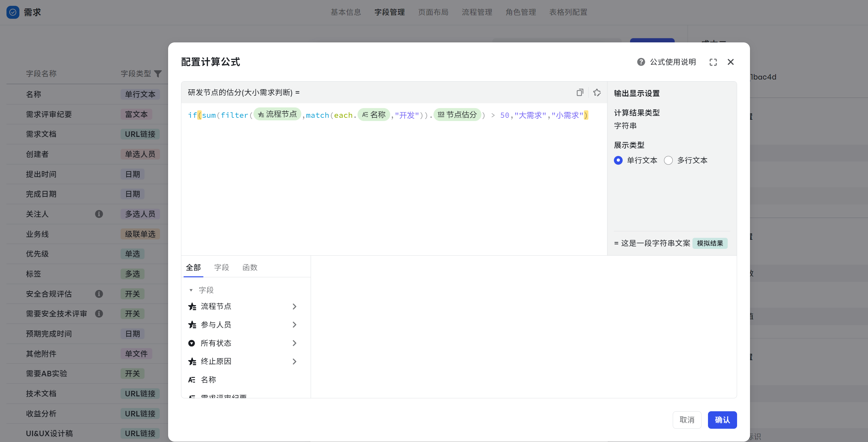The width and height of the screenshot is (868, 442).
Task: Select the 技术文档 field row
Action: pos(87,393)
